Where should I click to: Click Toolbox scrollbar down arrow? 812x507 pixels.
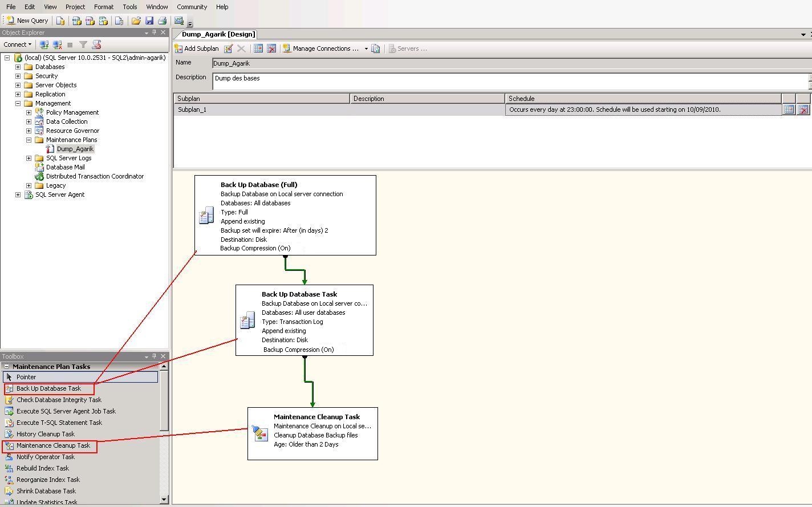(164, 500)
